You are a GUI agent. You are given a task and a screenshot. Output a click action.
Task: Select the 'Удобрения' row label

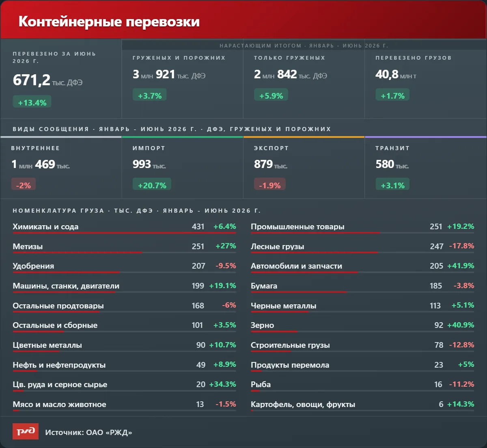click(33, 266)
